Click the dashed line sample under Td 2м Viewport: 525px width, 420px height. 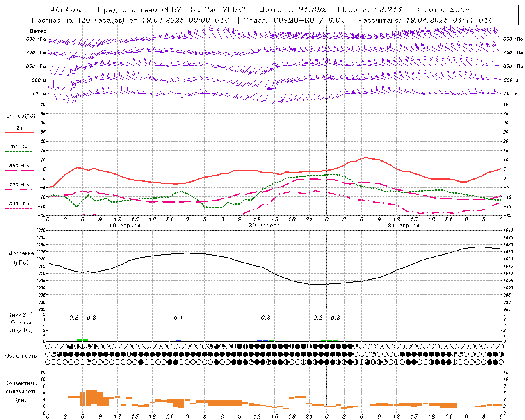coord(18,152)
